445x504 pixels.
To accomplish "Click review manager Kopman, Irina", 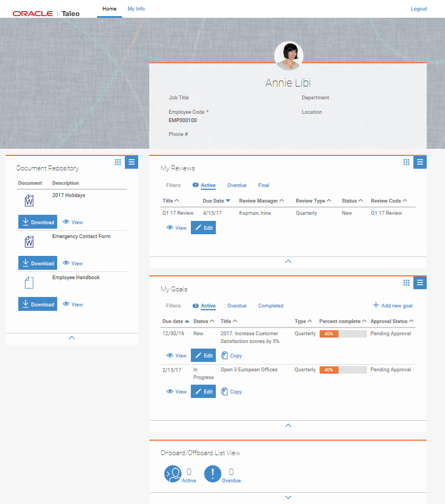I will 255,213.
